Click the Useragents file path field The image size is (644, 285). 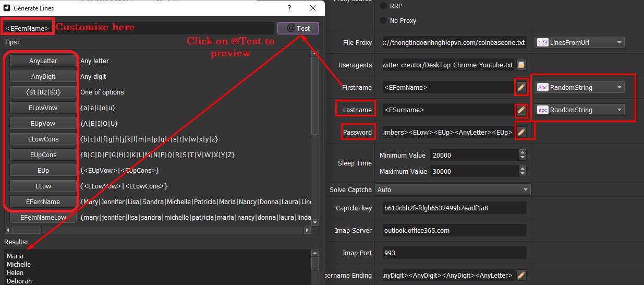(448, 65)
